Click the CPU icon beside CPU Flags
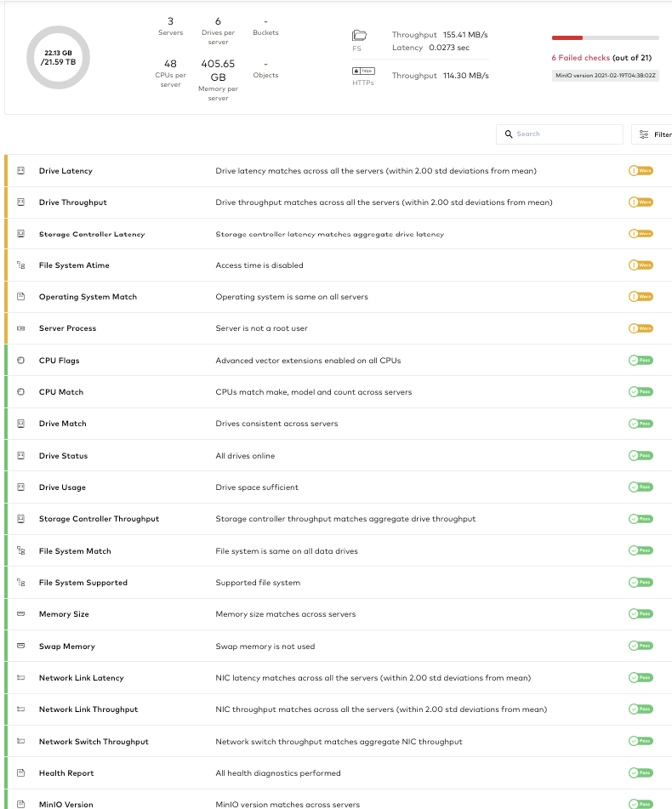 tap(21, 361)
